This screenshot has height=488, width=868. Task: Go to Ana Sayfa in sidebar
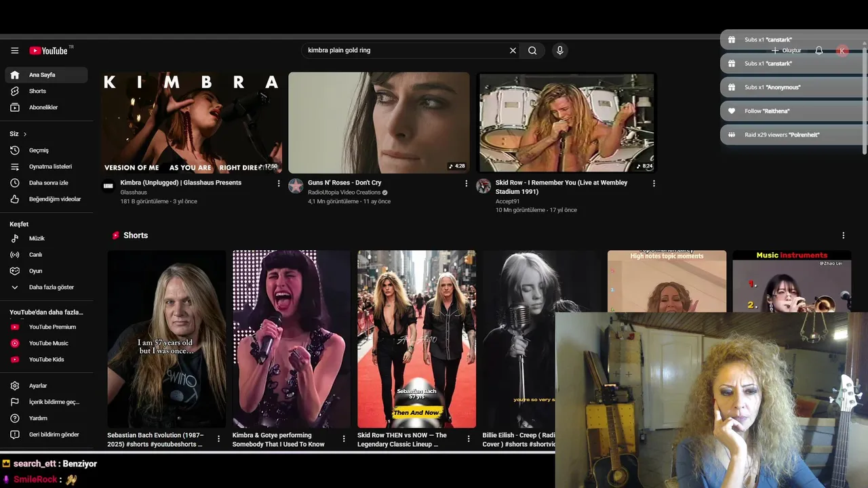[x=46, y=75]
